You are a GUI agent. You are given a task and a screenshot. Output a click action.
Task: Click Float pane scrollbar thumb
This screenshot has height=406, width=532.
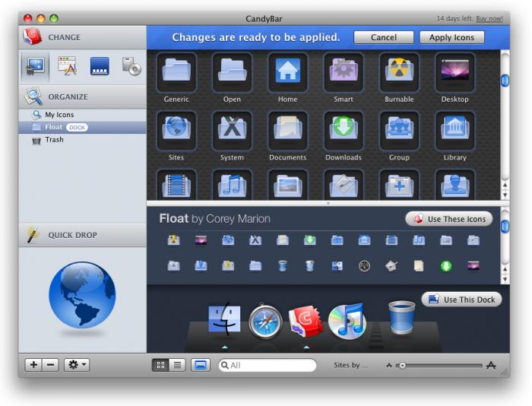point(505,226)
